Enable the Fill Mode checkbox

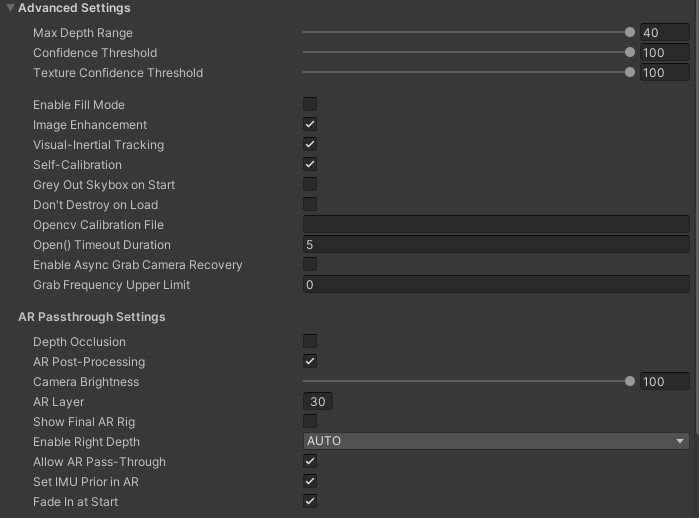310,104
